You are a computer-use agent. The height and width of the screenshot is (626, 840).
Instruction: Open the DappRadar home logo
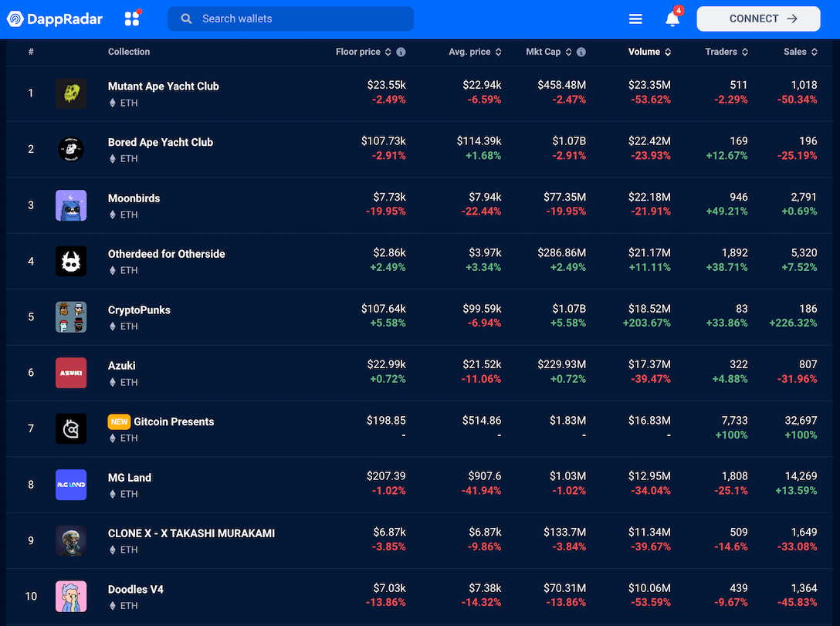pyautogui.click(x=54, y=19)
